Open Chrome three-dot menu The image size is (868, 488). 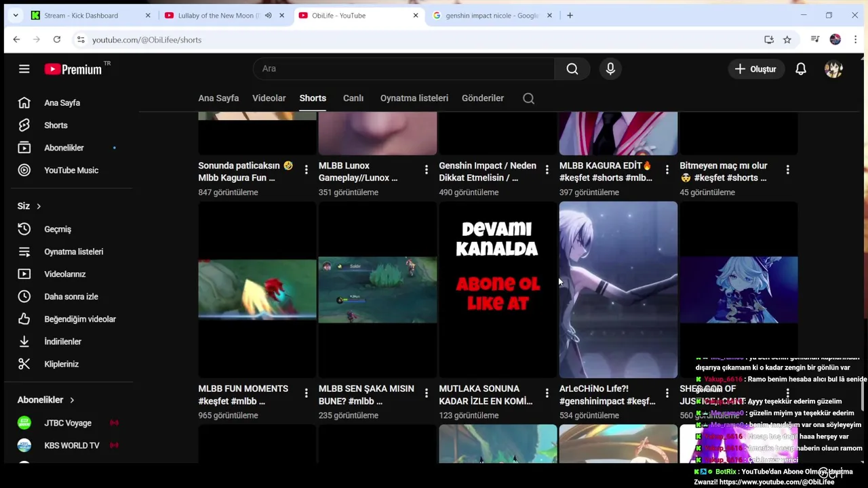pyautogui.click(x=856, y=40)
